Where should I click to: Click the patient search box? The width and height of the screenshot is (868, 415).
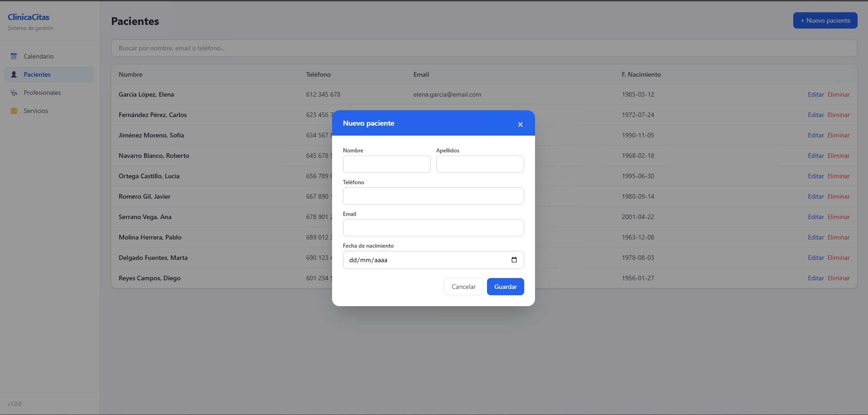click(484, 48)
